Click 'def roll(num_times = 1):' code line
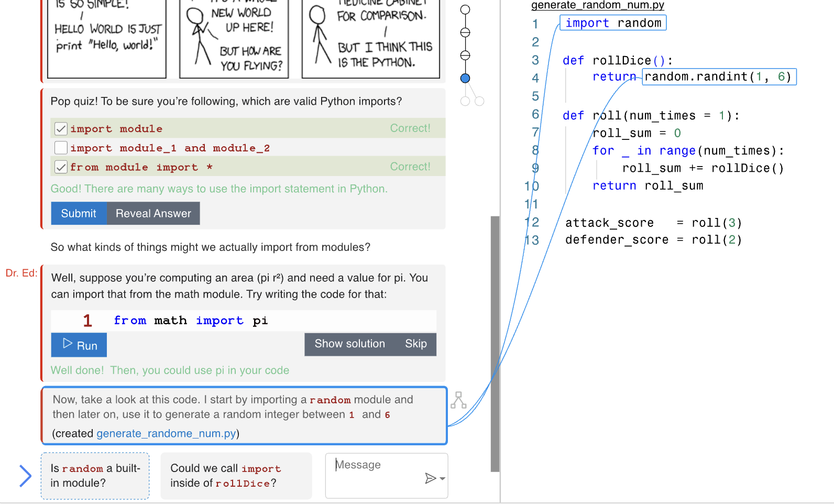Image resolution: width=834 pixels, height=504 pixels. (651, 115)
